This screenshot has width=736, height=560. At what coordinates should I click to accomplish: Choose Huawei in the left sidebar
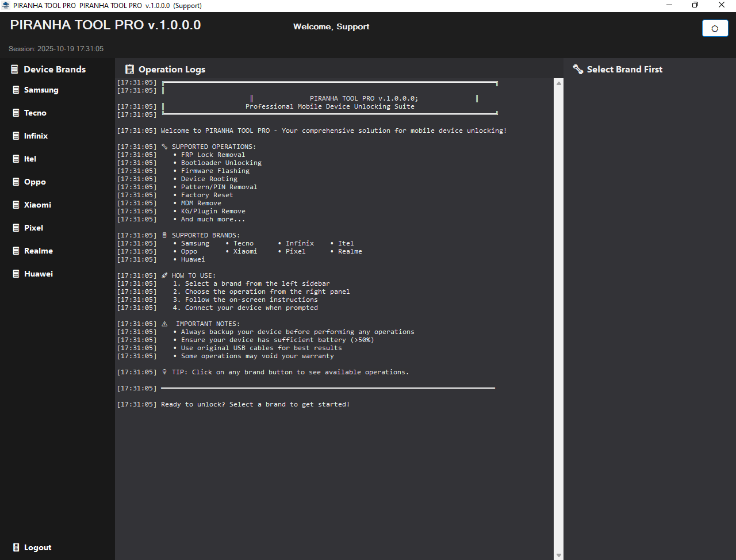point(38,274)
